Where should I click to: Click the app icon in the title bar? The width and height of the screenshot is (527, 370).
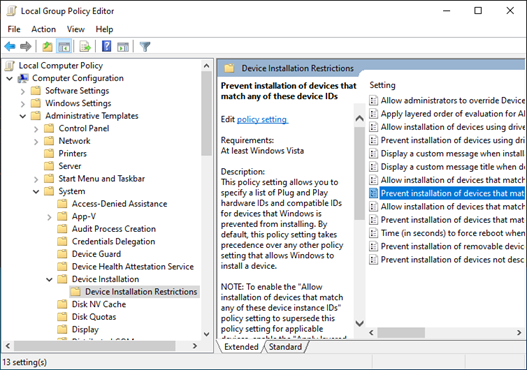pos(11,11)
